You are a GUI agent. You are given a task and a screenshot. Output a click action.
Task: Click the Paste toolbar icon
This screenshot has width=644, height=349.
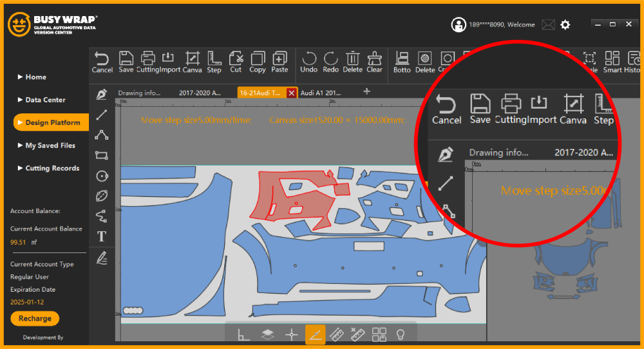(279, 59)
